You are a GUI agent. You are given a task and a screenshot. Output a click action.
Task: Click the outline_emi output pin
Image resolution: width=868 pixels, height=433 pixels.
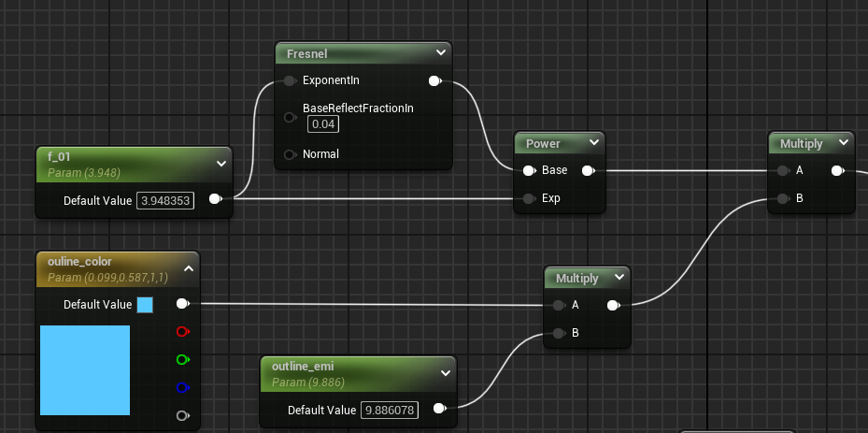tap(439, 409)
